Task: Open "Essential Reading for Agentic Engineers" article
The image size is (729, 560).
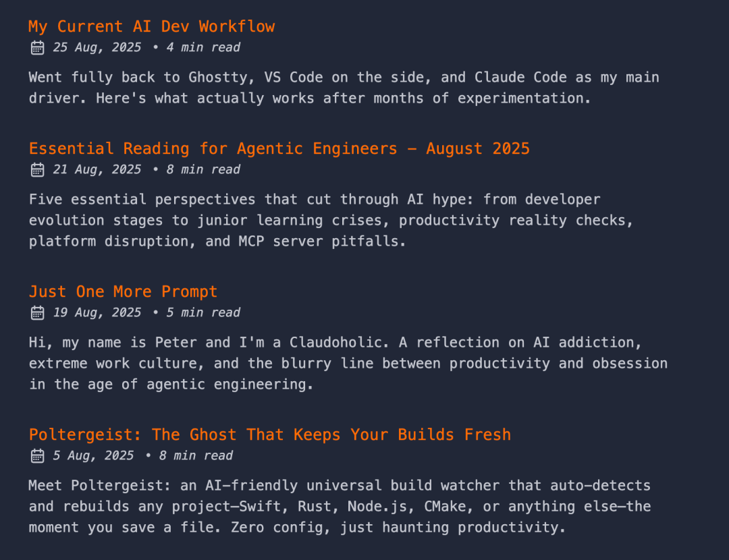Action: (x=279, y=148)
